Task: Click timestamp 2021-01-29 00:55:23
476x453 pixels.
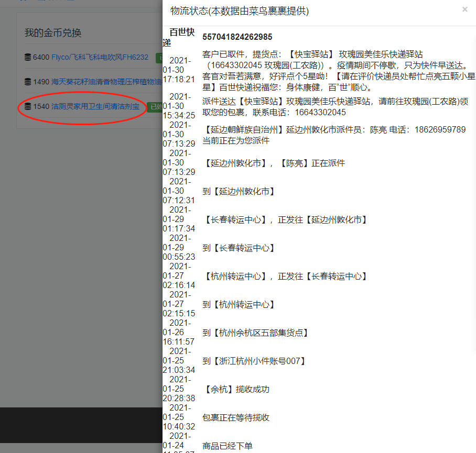Action: 179,247
